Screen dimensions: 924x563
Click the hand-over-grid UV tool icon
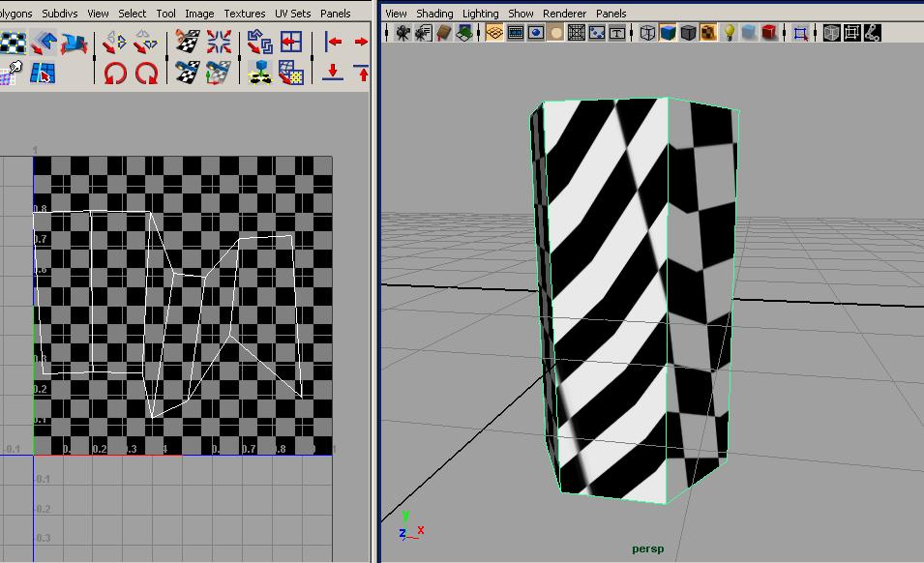pos(12,73)
